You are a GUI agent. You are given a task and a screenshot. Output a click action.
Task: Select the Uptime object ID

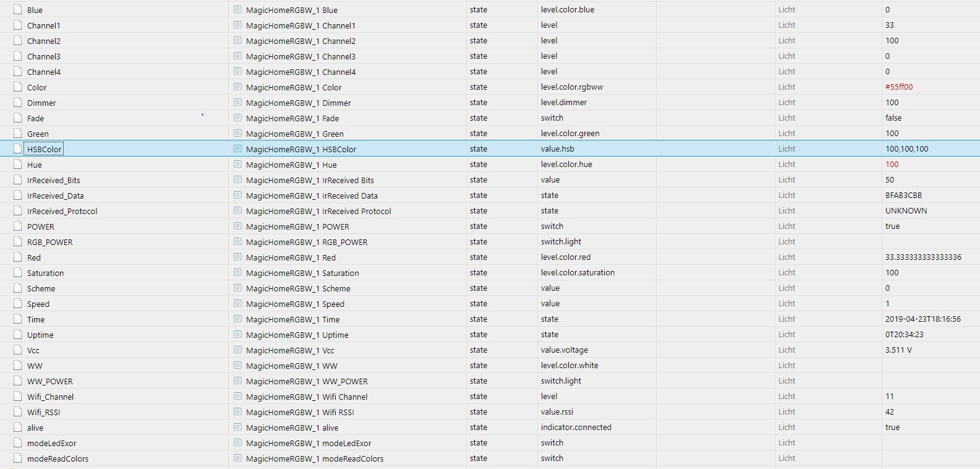[40, 335]
